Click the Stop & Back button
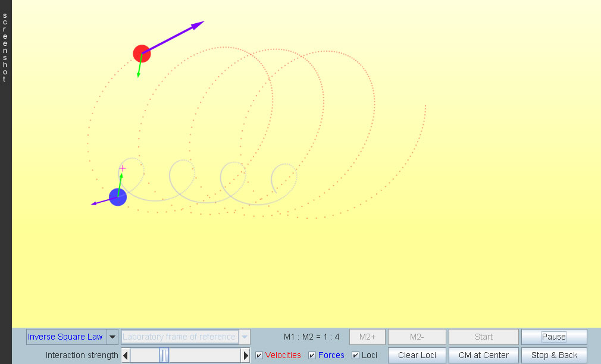601x364 pixels. click(554, 356)
